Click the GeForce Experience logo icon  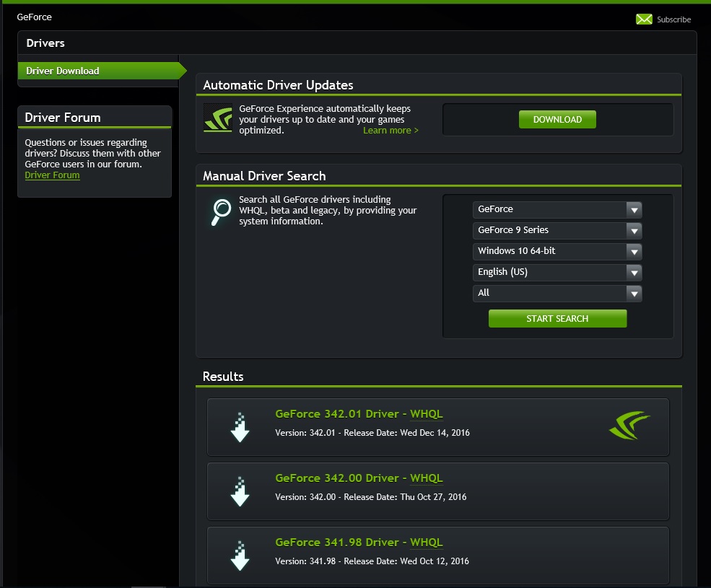tap(218, 118)
